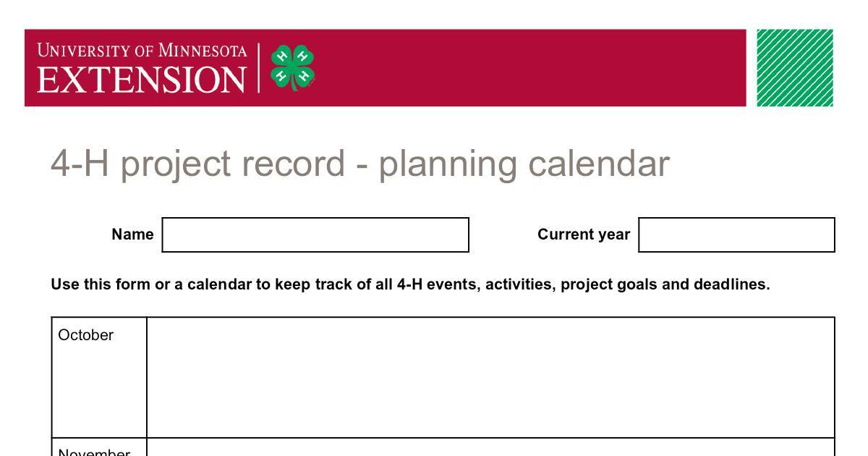
Task: Click the maroon header banner
Action: (385, 68)
